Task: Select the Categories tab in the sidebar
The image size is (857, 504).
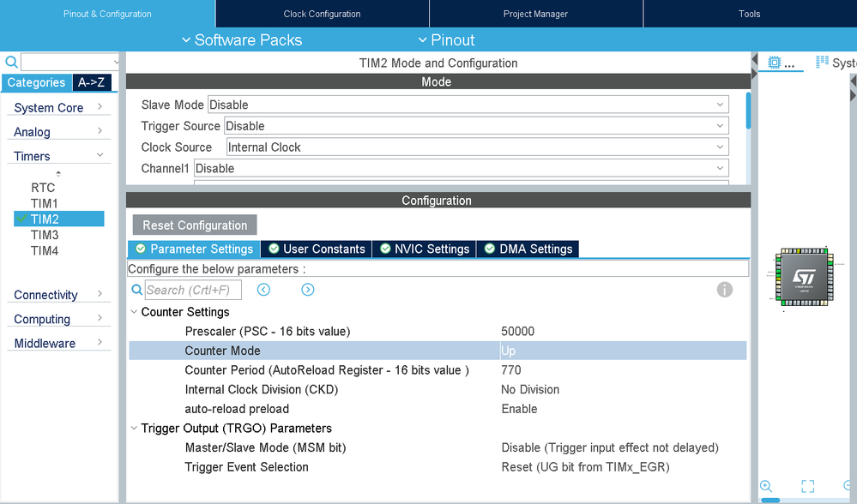Action: [x=36, y=82]
